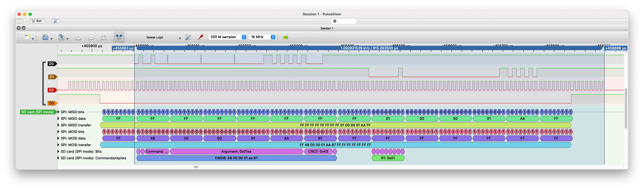The image size is (644, 190).
Task: Click the MISO data AA annotation
Action: [x=523, y=118]
